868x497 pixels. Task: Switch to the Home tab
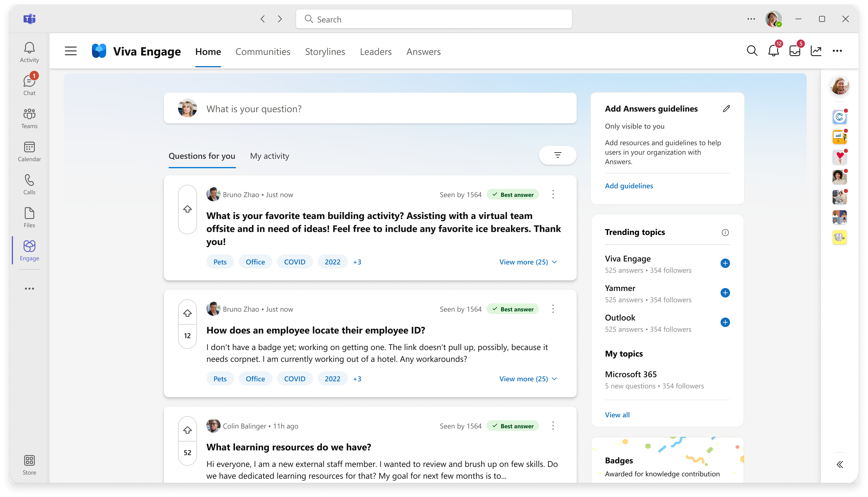(x=208, y=52)
